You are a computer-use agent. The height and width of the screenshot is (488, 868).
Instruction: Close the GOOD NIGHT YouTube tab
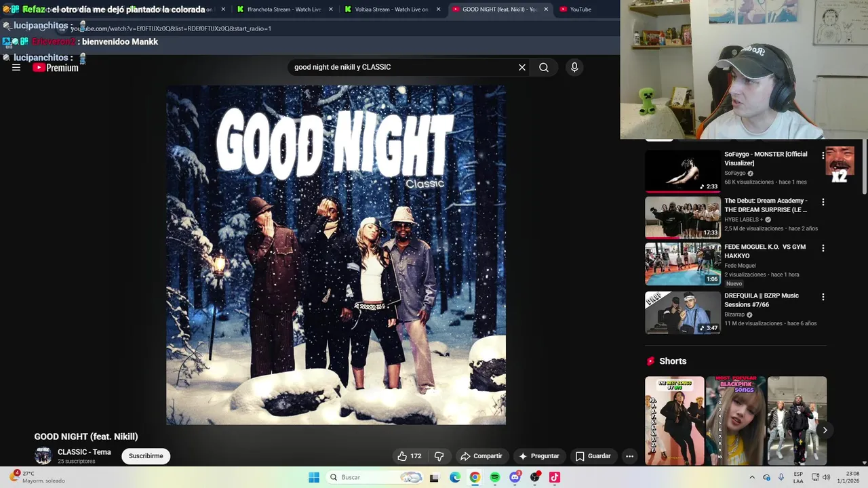[x=546, y=9]
